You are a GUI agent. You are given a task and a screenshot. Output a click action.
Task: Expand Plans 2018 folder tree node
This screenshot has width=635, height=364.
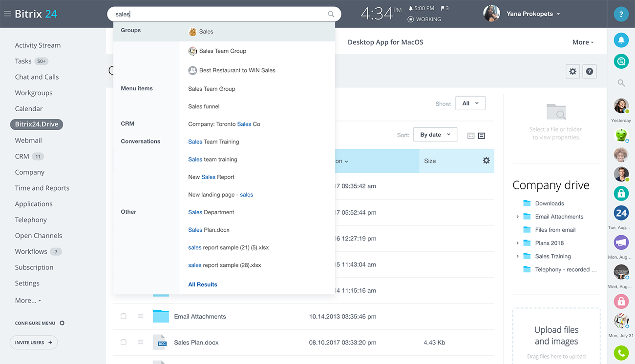coord(517,243)
